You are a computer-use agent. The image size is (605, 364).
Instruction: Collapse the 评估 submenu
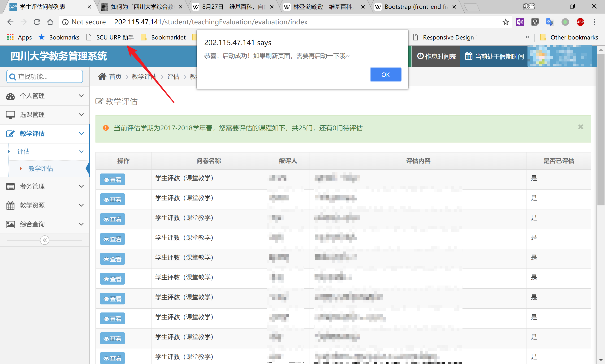click(82, 151)
